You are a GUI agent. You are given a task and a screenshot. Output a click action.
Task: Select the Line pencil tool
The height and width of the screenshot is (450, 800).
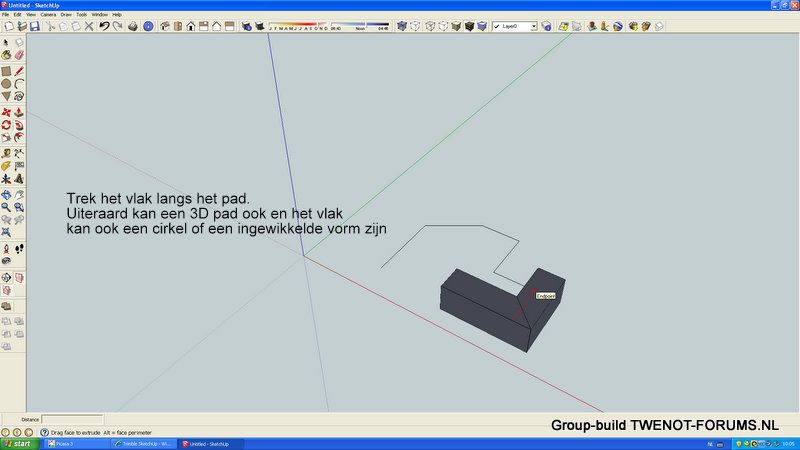point(19,71)
